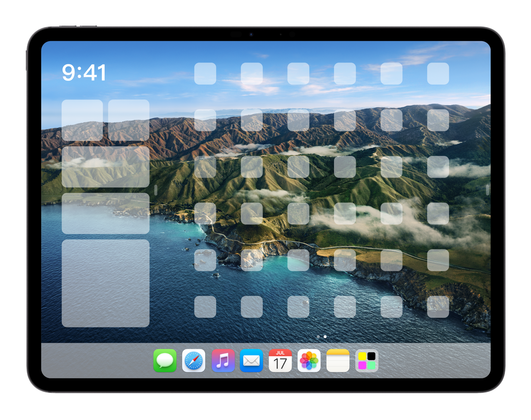Open the Mail app in the dock
The image size is (531, 420).
point(251,361)
